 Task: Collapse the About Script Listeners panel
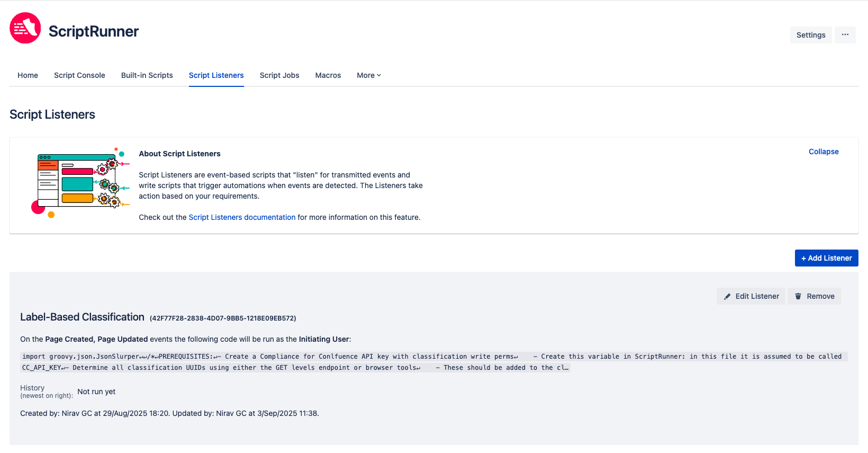tap(823, 152)
